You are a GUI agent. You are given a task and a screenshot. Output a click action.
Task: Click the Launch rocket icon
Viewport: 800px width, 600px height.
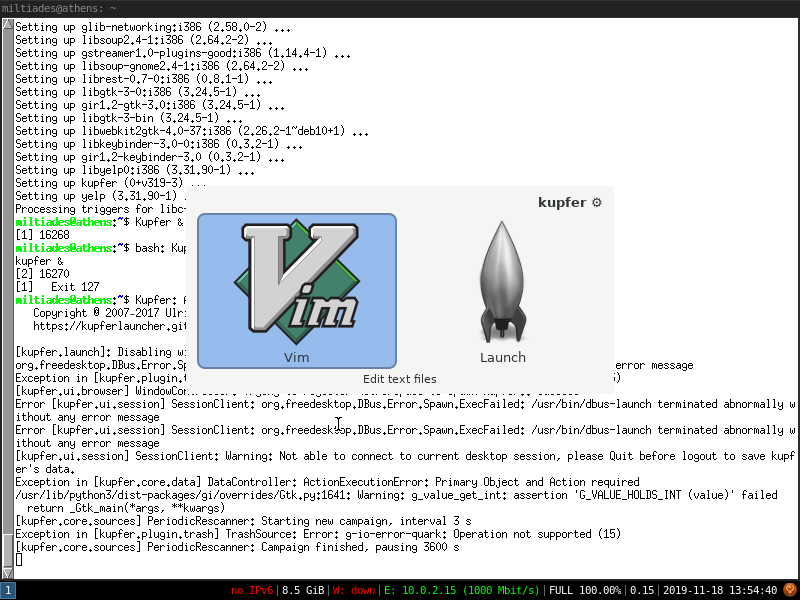[503, 282]
